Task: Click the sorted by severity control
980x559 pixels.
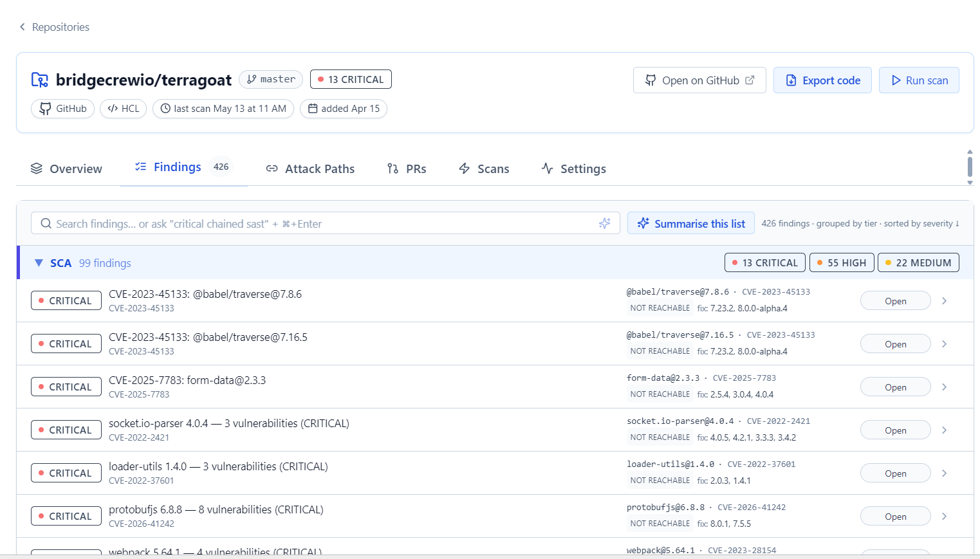Action: tap(921, 223)
